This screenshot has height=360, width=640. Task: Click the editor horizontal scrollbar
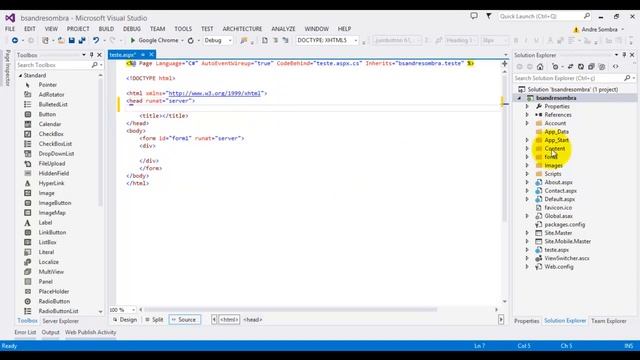tap(290, 310)
